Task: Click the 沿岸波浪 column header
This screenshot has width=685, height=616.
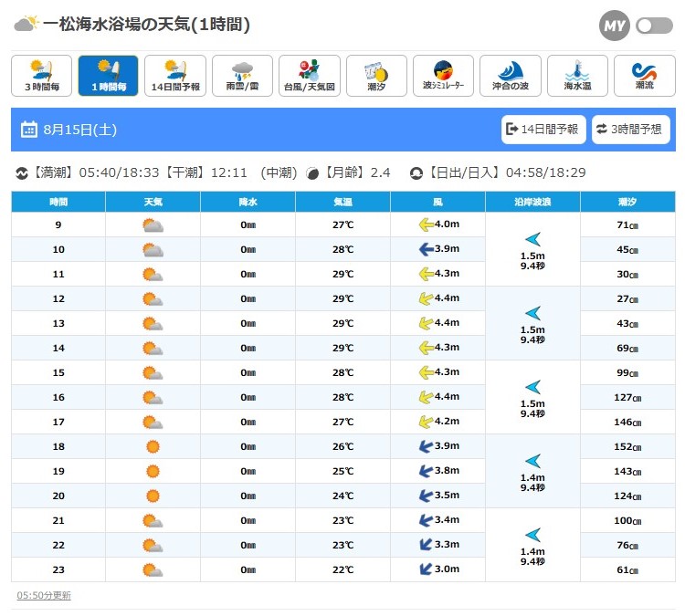Action: 532,202
